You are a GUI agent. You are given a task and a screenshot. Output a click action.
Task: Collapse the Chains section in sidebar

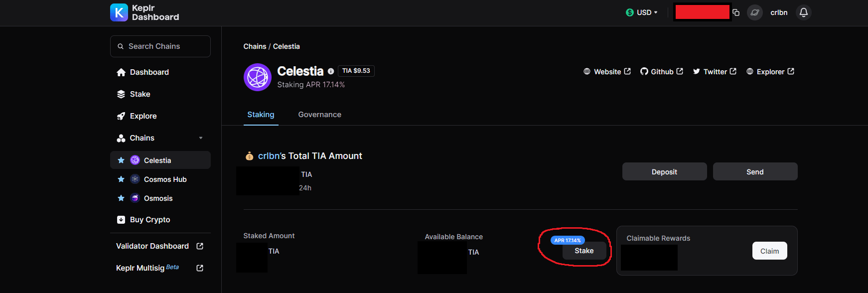(x=201, y=138)
